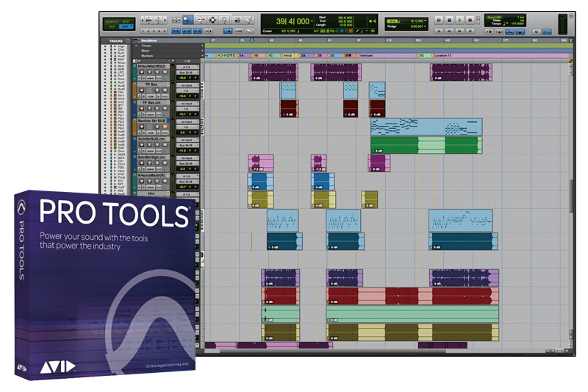Click the KHsoloMastr(R)03 track name
The height and width of the screenshot is (392, 588).
click(x=151, y=66)
